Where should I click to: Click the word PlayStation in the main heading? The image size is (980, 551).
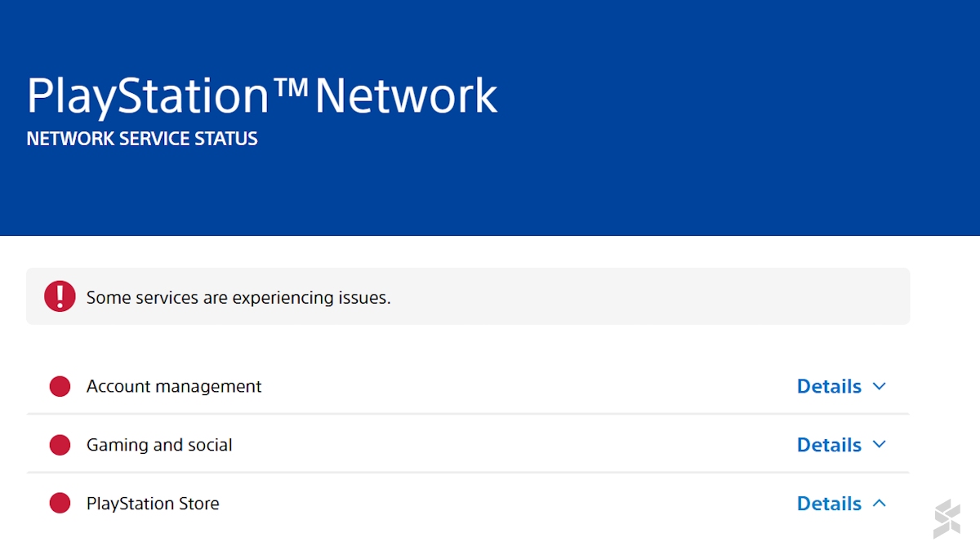(147, 96)
